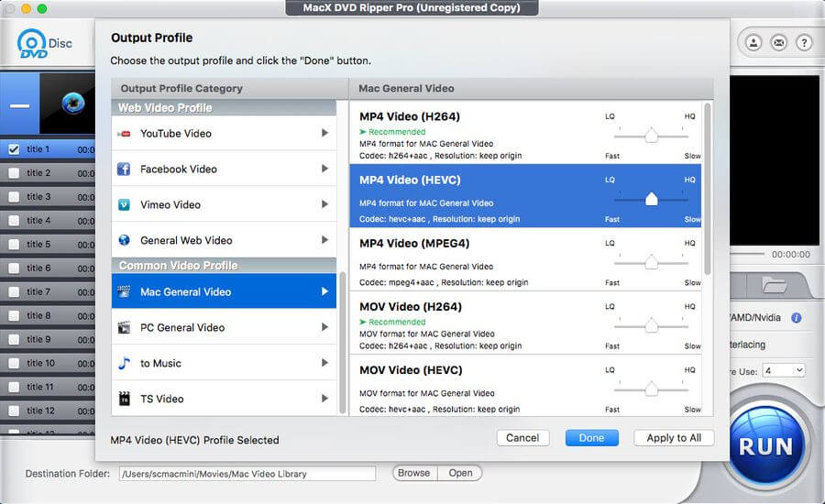The width and height of the screenshot is (825, 504).
Task: Click the Facebook Video icon
Action: [x=124, y=169]
